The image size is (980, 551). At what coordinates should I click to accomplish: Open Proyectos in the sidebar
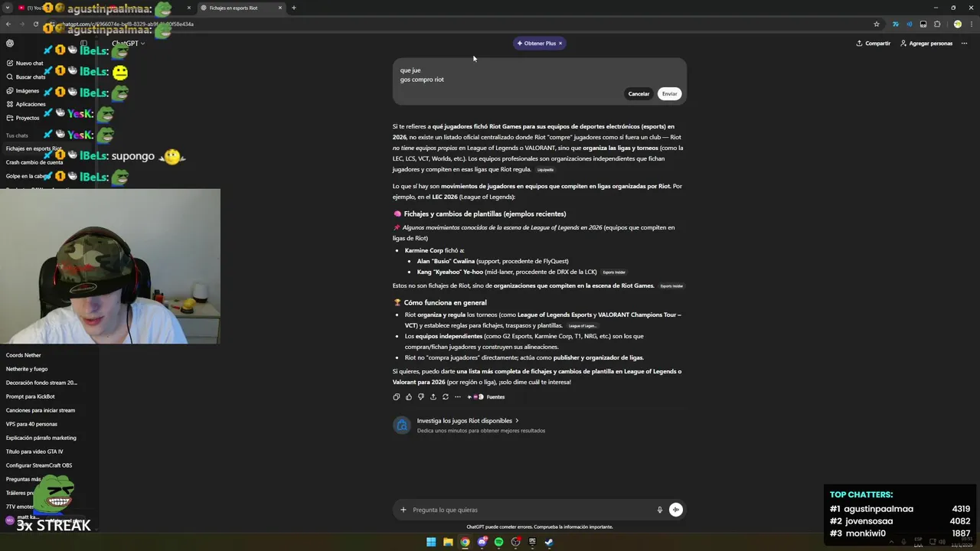[x=23, y=118]
